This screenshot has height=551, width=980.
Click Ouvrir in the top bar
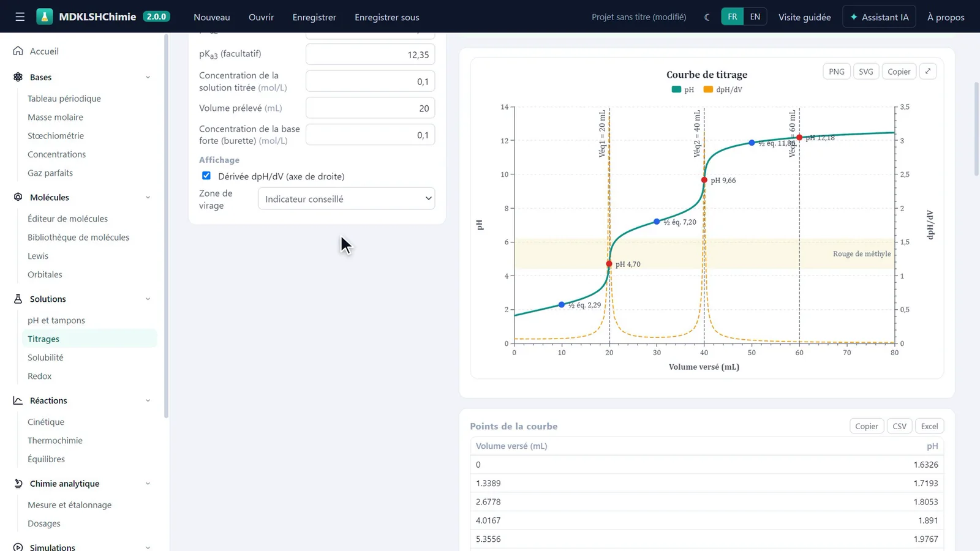(261, 17)
